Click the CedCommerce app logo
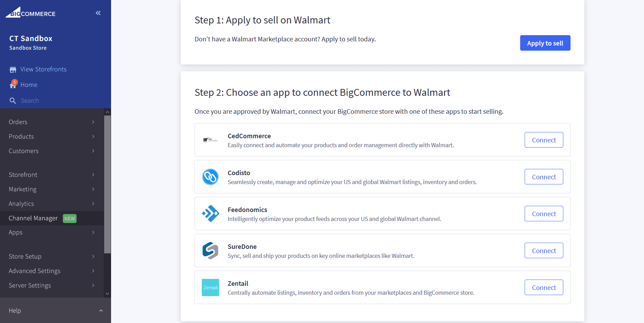Screen dimensions: 644x323 (210, 140)
